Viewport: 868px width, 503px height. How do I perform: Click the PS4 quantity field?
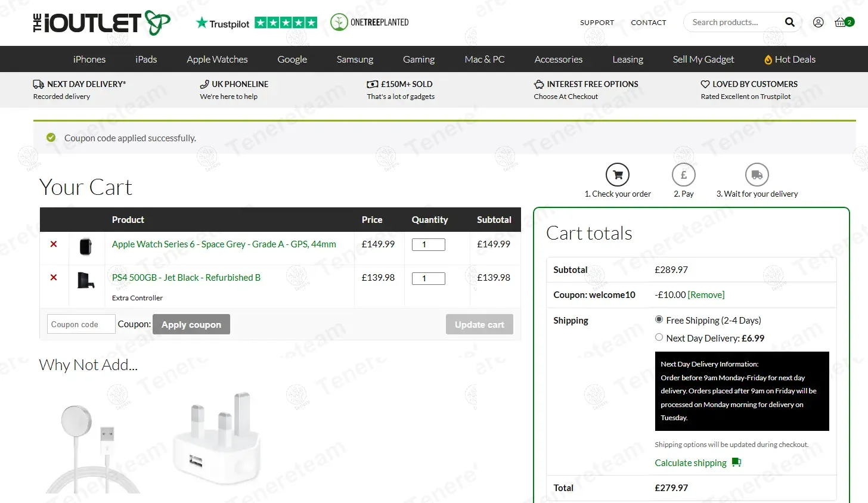[x=429, y=278]
